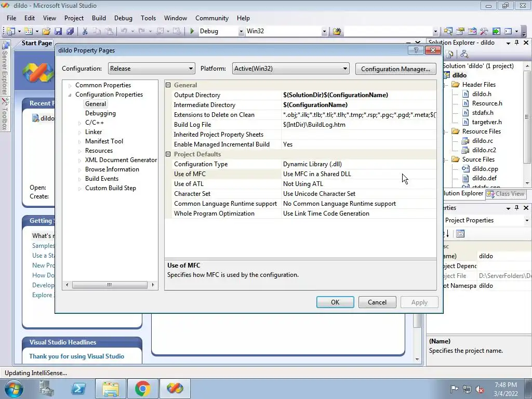Click the Command Window toolbar icon
This screenshot has height=399, width=532.
coord(508,31)
